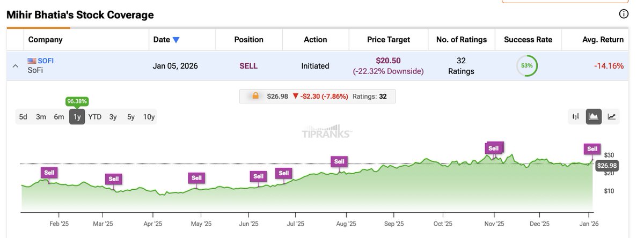644x238 pixels.
Task: Click the 53% success rate circle
Action: coord(526,66)
